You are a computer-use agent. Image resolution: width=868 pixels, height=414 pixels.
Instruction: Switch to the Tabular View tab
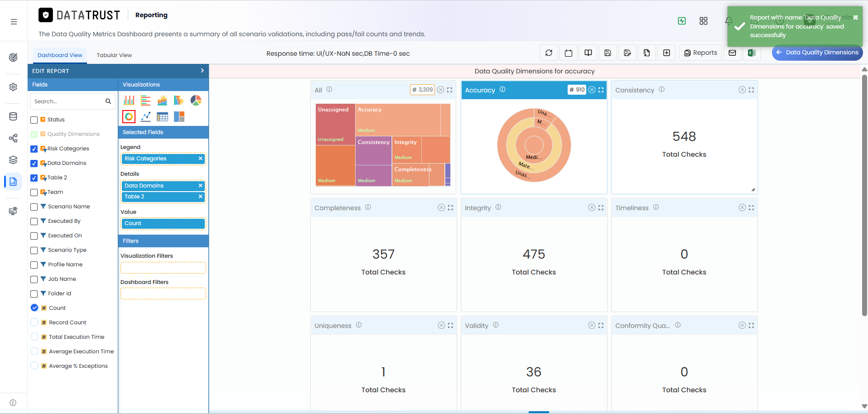(114, 55)
